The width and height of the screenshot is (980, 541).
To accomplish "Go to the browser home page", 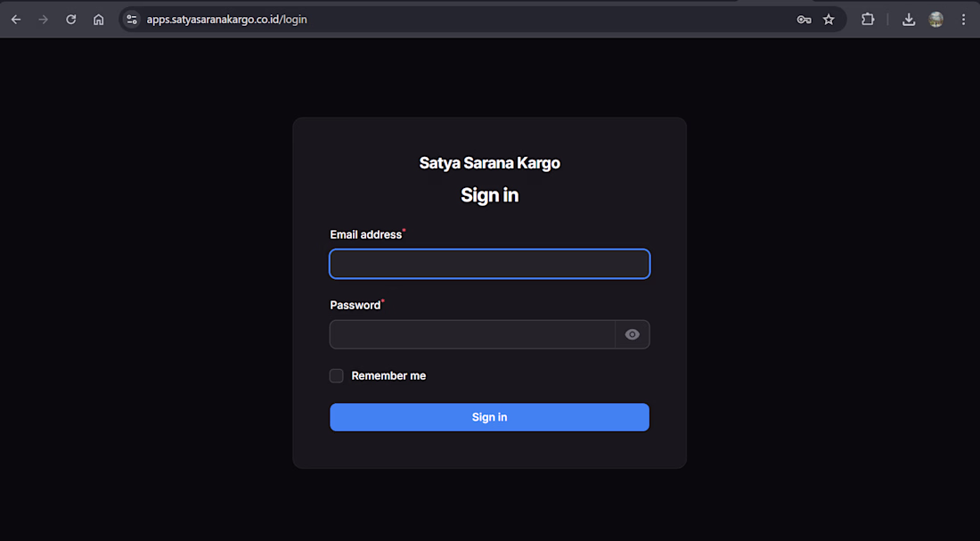I will [x=99, y=20].
